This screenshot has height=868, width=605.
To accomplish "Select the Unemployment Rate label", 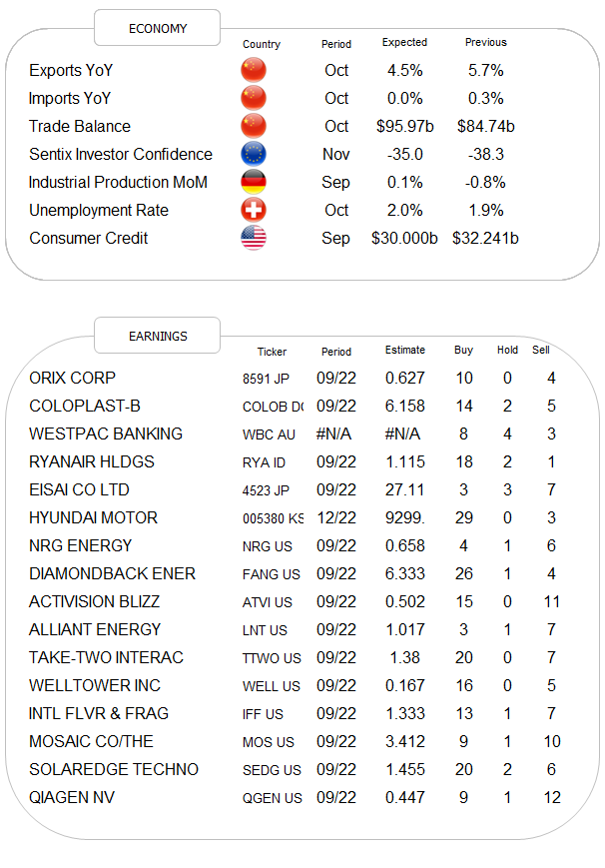I will (99, 210).
